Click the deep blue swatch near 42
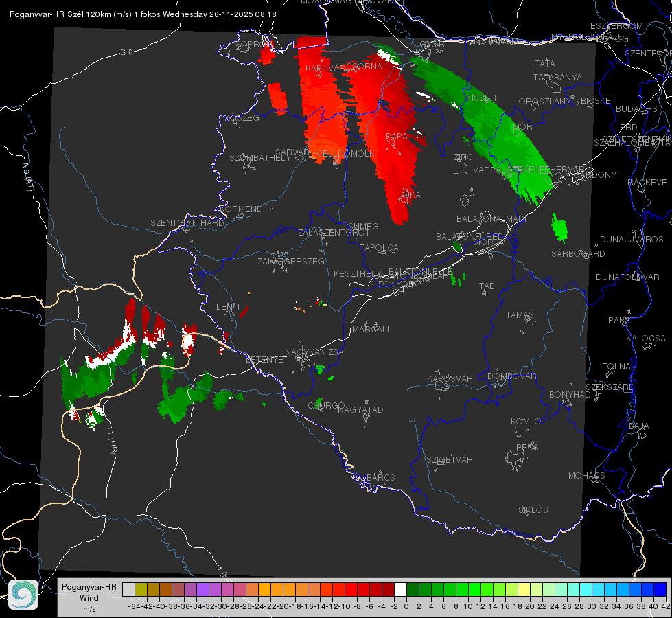This screenshot has width=672, height=618. pos(660,589)
